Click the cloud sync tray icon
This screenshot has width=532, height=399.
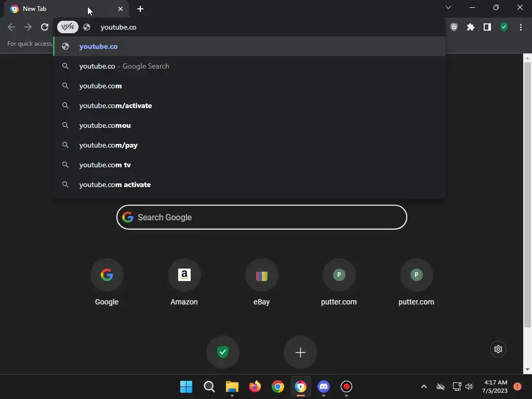[441, 387]
